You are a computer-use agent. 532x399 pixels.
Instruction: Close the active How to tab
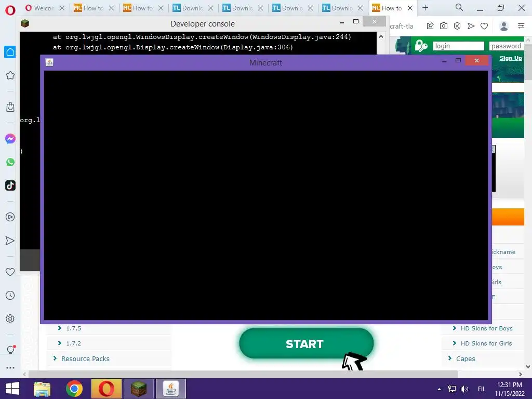pyautogui.click(x=410, y=8)
